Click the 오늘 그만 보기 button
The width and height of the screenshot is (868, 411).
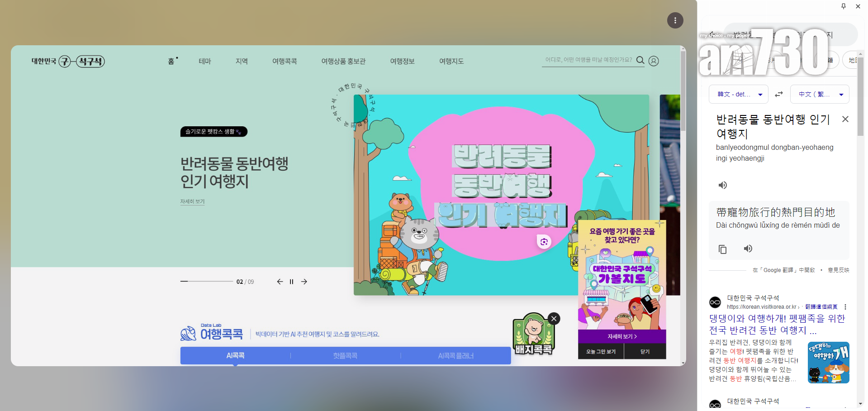click(x=601, y=352)
